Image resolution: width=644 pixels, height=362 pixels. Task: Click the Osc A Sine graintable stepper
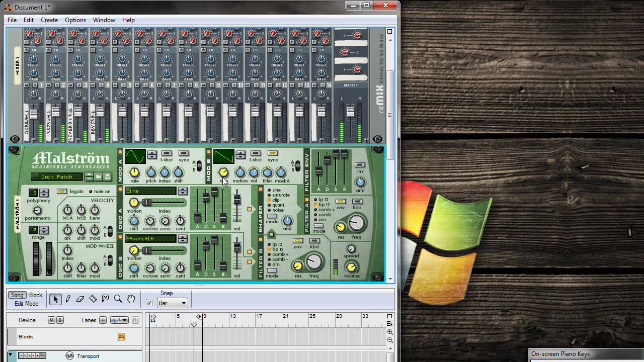[183, 191]
